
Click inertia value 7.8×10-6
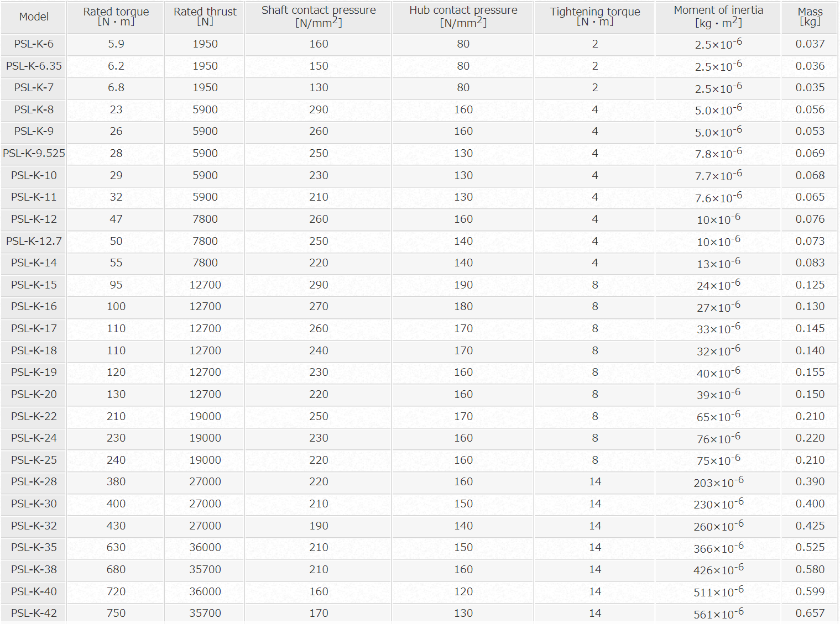point(718,154)
